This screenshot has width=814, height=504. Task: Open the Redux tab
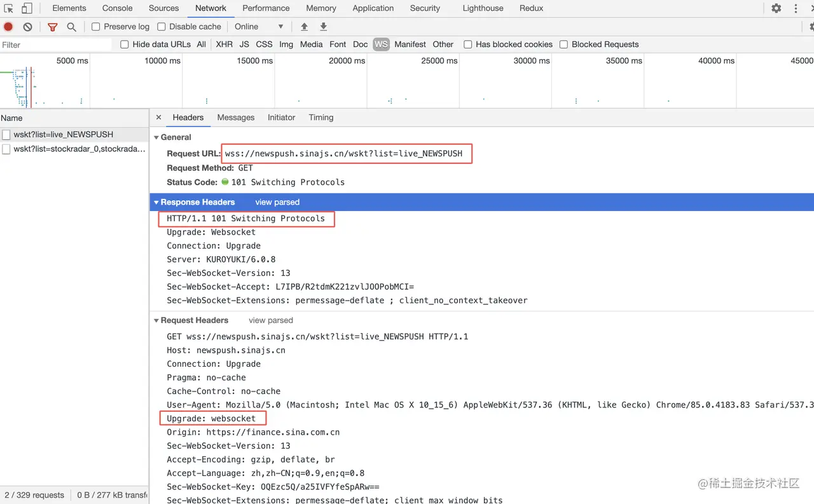point(531,8)
